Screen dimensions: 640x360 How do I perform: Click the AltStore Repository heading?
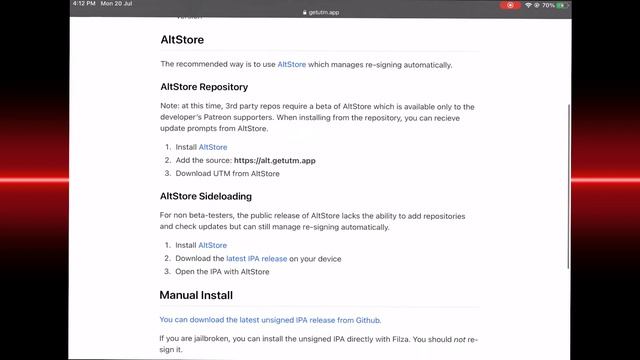point(204,87)
